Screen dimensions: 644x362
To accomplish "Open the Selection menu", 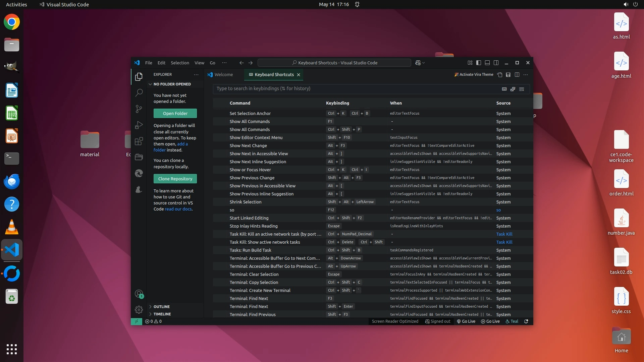I will [180, 63].
